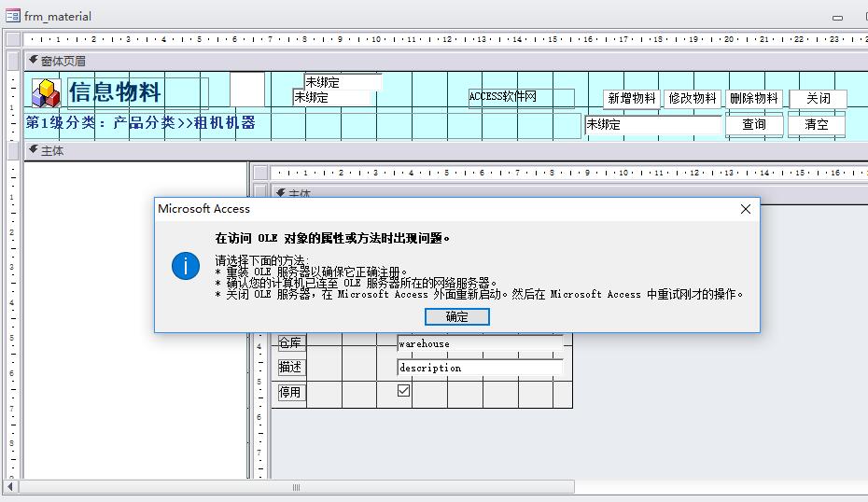Click the 关闭 button in the form header
Screen dimensions: 868x502
[819, 99]
